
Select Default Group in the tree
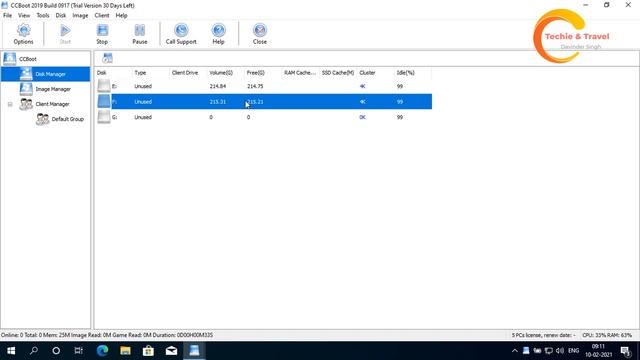67,119
